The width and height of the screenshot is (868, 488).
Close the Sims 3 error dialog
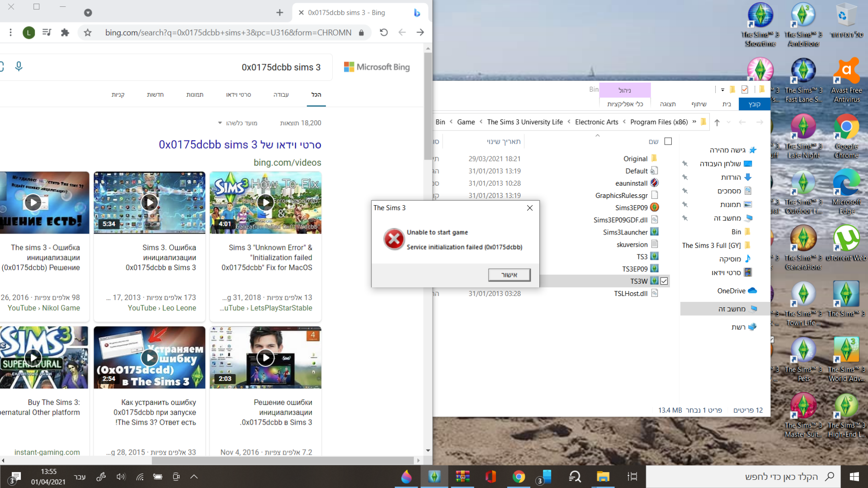[x=530, y=208]
